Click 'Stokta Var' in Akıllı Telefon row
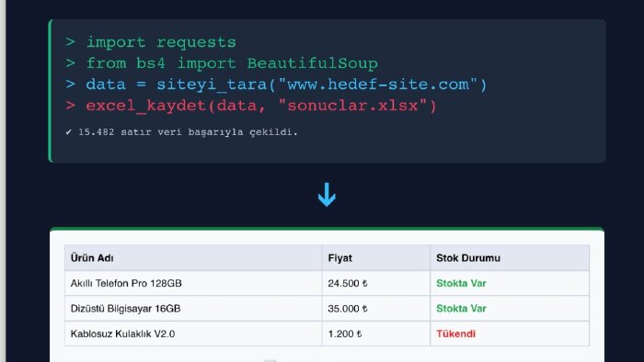The image size is (644, 362). pyautogui.click(x=461, y=283)
